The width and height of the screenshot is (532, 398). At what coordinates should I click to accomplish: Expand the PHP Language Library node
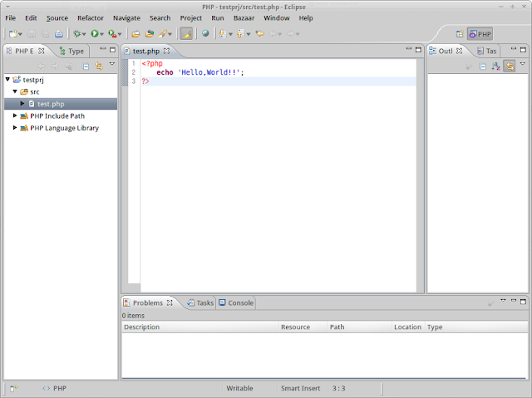click(x=15, y=128)
